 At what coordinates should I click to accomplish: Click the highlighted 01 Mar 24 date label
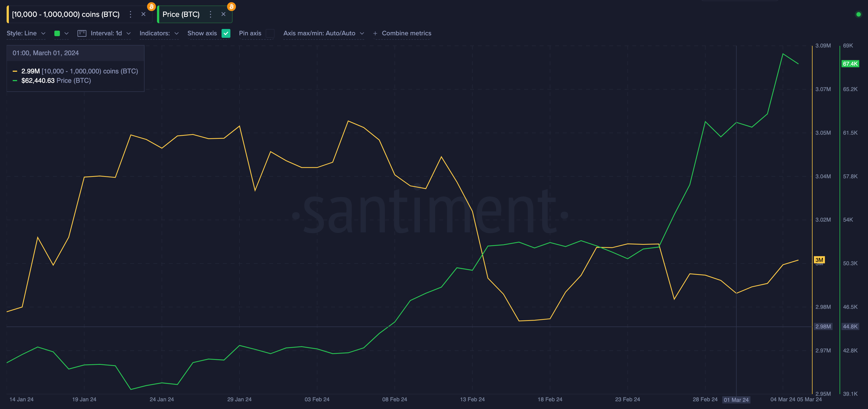736,399
